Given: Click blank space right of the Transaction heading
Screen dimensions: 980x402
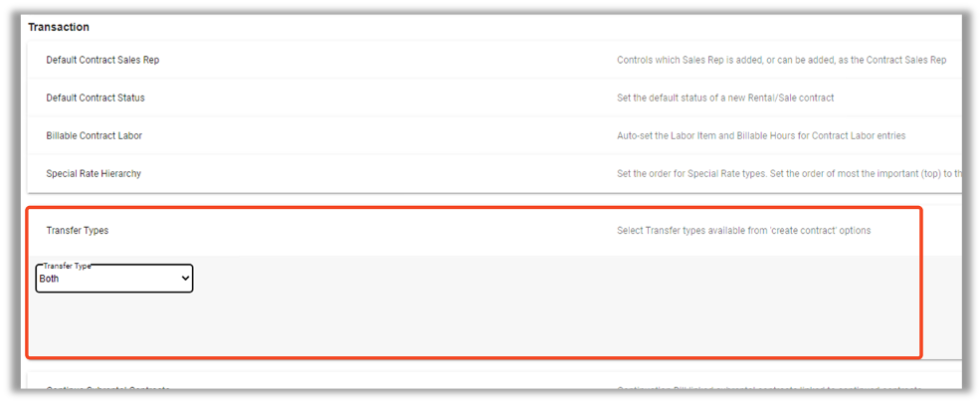Looking at the screenshot, I should coord(497,27).
